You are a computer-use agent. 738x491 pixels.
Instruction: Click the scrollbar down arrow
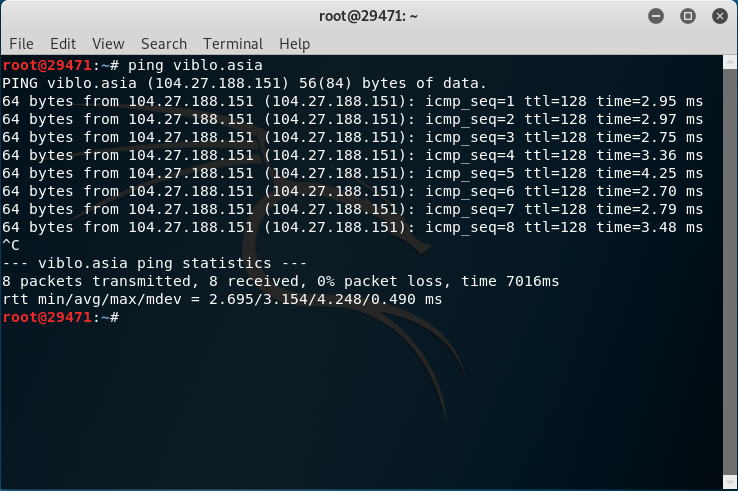pyautogui.click(x=730, y=482)
